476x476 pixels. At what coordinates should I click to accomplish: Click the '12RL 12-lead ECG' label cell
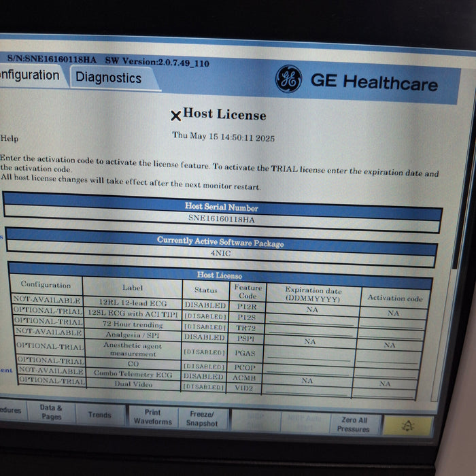[133, 303]
